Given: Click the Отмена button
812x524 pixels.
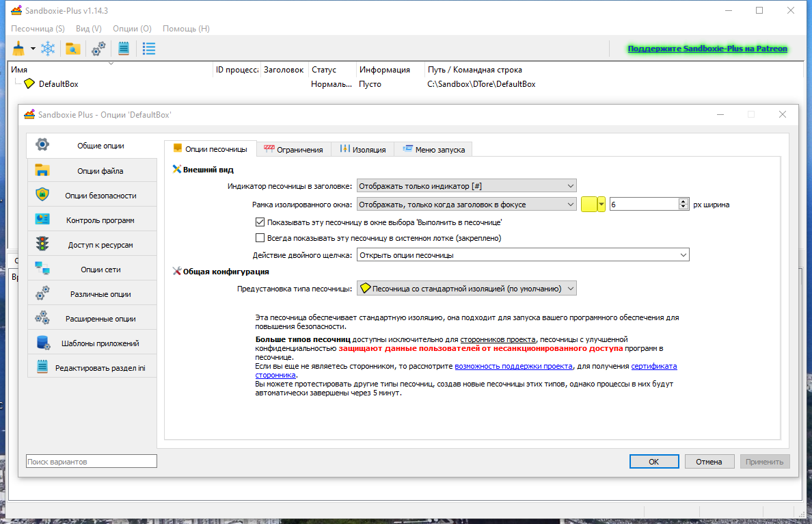Looking at the screenshot, I should pyautogui.click(x=709, y=461).
